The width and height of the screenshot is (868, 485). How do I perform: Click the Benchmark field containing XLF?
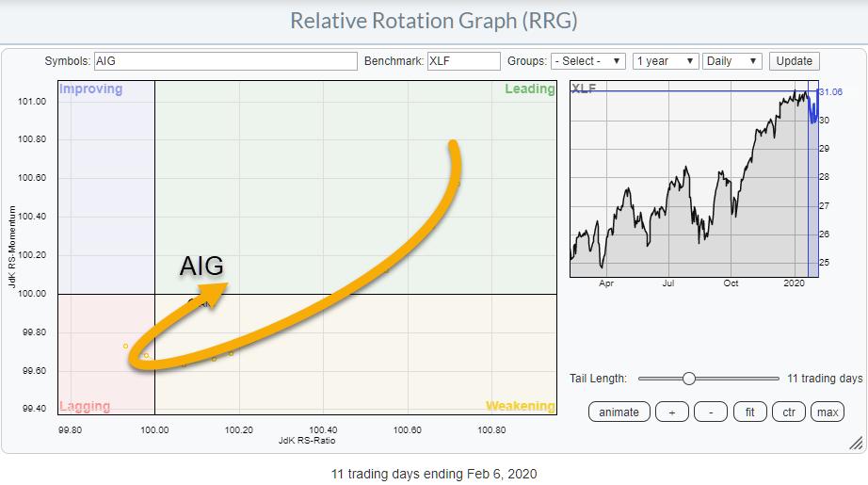463,61
